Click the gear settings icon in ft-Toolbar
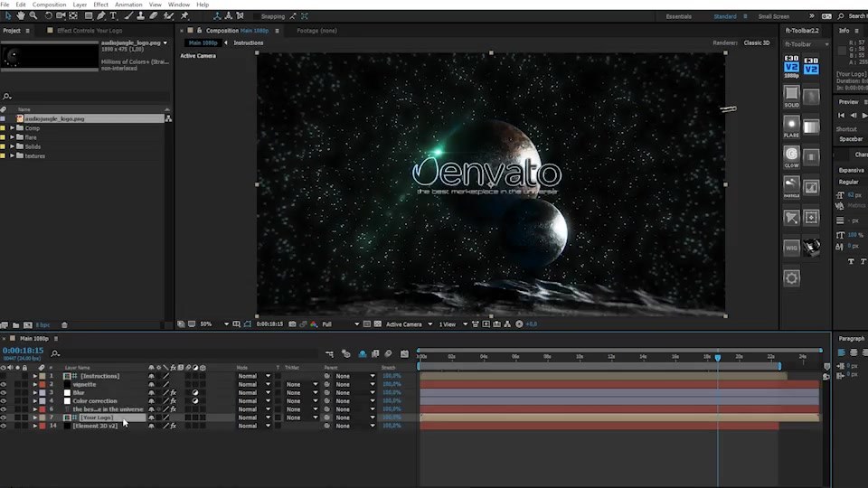 pyautogui.click(x=792, y=278)
